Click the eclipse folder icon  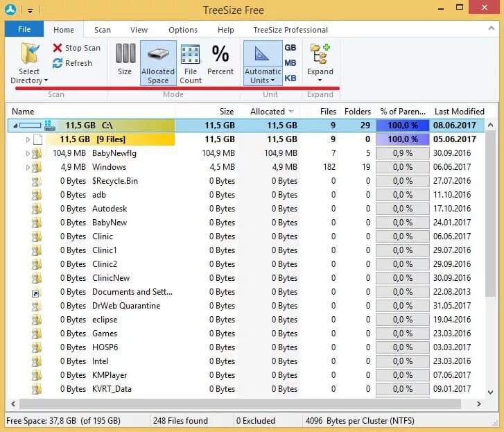[x=36, y=320]
